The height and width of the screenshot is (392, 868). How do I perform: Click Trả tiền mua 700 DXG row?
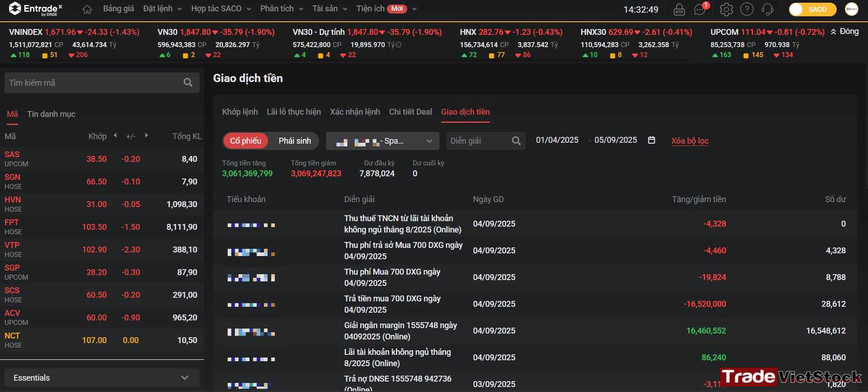pos(535,304)
